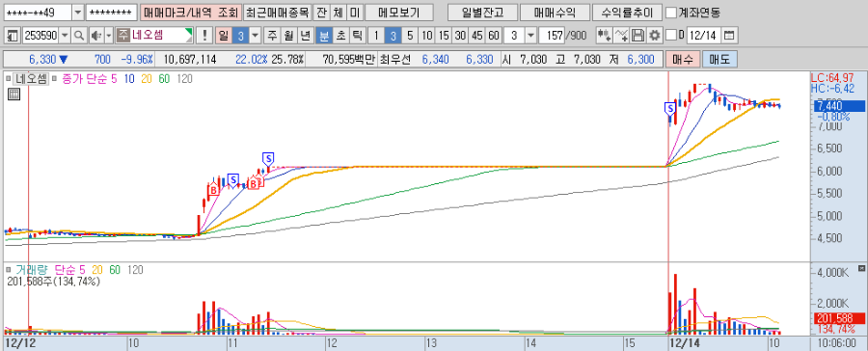Click the S sell marker at 12/14 open
The width and height of the screenshot is (868, 351).
click(671, 108)
